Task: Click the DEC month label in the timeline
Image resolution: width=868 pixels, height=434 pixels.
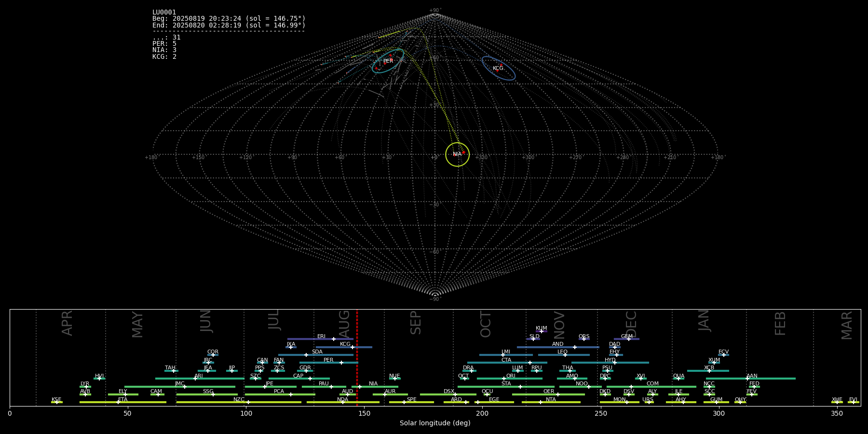Action: coord(631,324)
